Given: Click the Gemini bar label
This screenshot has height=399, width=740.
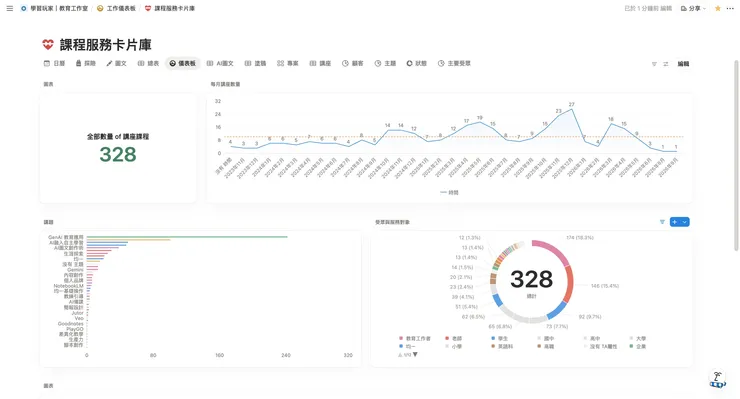Looking at the screenshot, I should pyautogui.click(x=75, y=270).
